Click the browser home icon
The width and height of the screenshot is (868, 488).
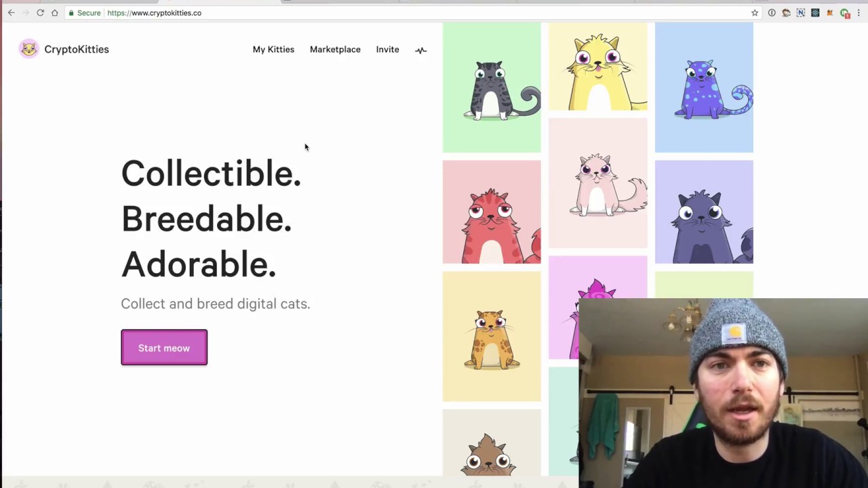(x=55, y=13)
